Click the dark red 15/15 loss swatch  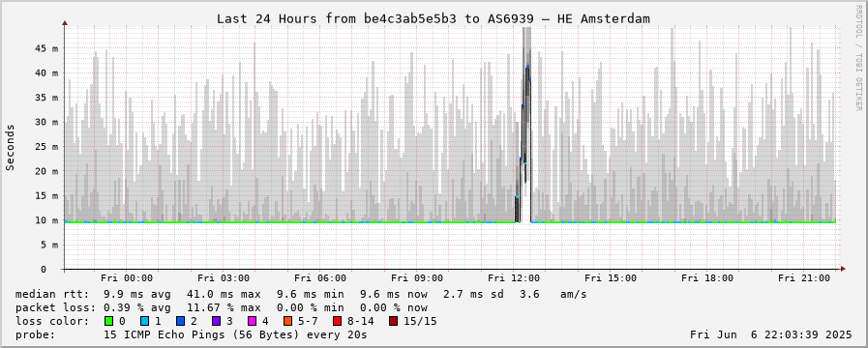(x=393, y=321)
